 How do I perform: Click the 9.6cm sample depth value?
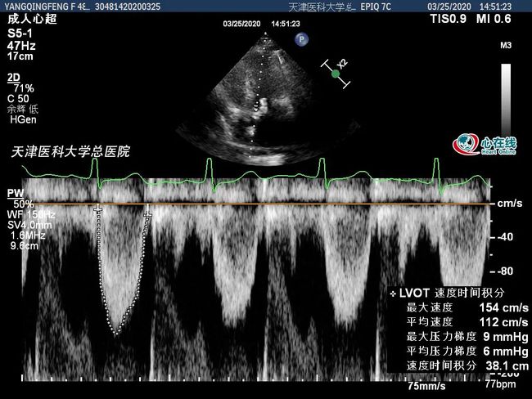25,245
